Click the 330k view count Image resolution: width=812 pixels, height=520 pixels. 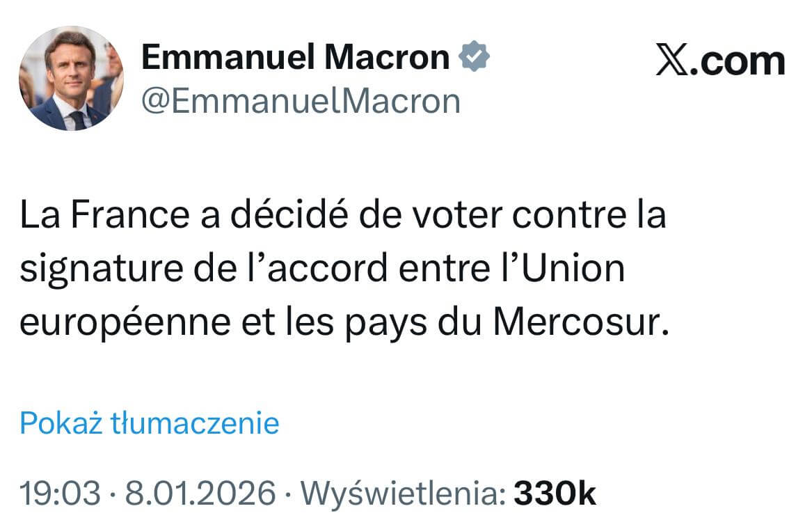tap(555, 494)
